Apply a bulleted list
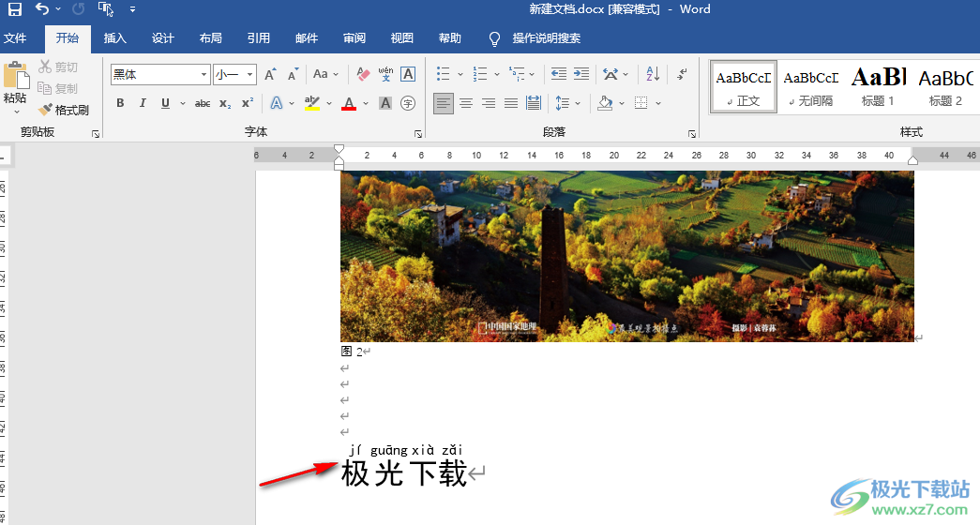This screenshot has height=525, width=980. [x=444, y=74]
